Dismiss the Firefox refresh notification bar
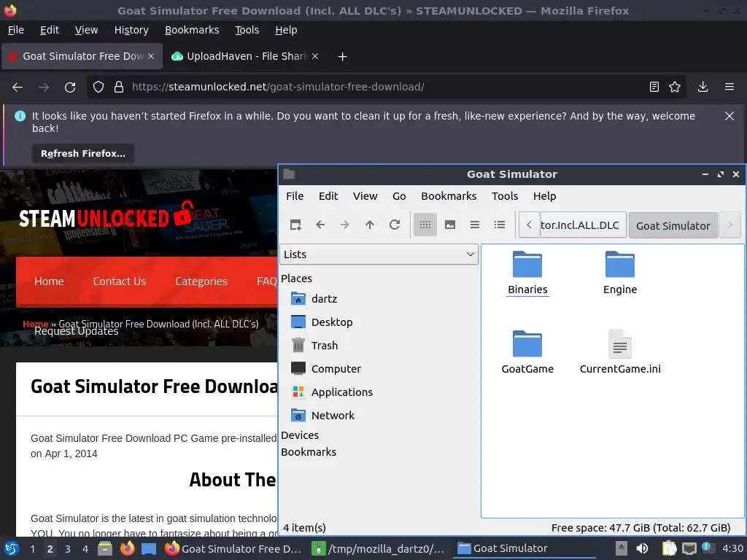The width and height of the screenshot is (747, 560). (x=729, y=116)
